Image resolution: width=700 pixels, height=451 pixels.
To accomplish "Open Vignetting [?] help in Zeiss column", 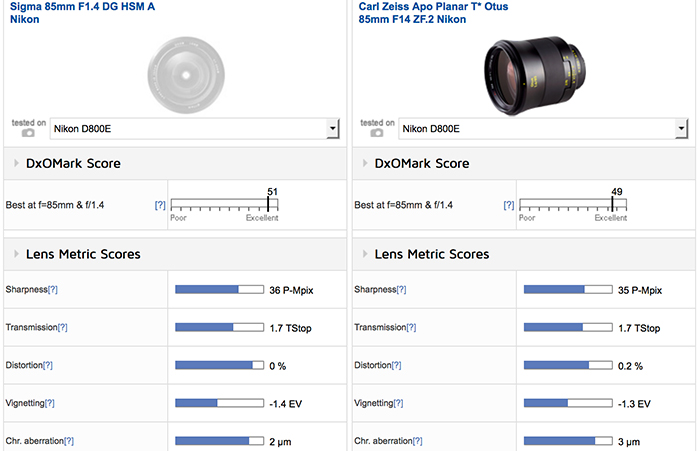I will click(x=398, y=403).
